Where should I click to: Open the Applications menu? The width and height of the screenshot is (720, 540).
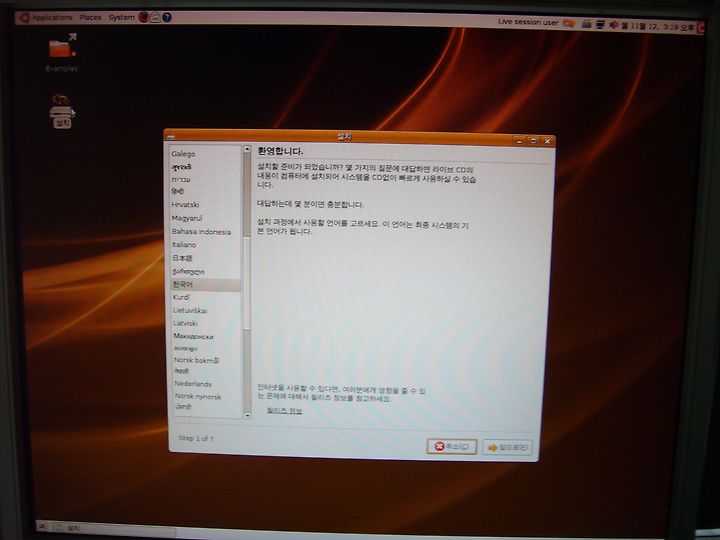(x=46, y=17)
